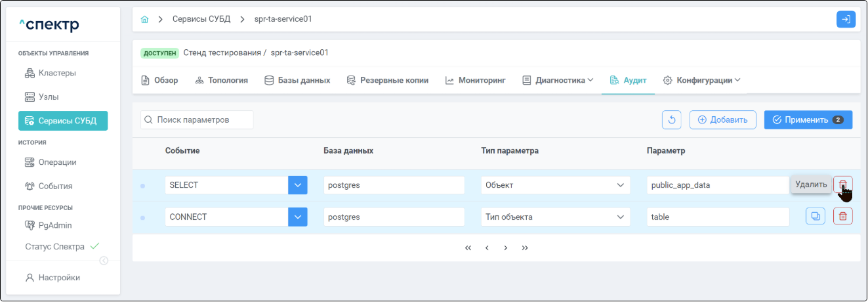Click the logout icon at top right
Viewport: 868px width, 302px height.
846,20
